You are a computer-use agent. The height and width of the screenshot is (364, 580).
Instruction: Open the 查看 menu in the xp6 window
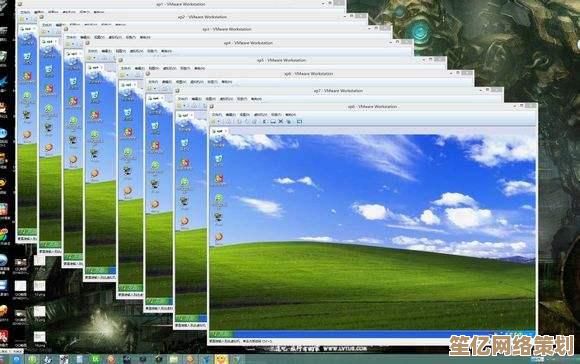[181, 82]
